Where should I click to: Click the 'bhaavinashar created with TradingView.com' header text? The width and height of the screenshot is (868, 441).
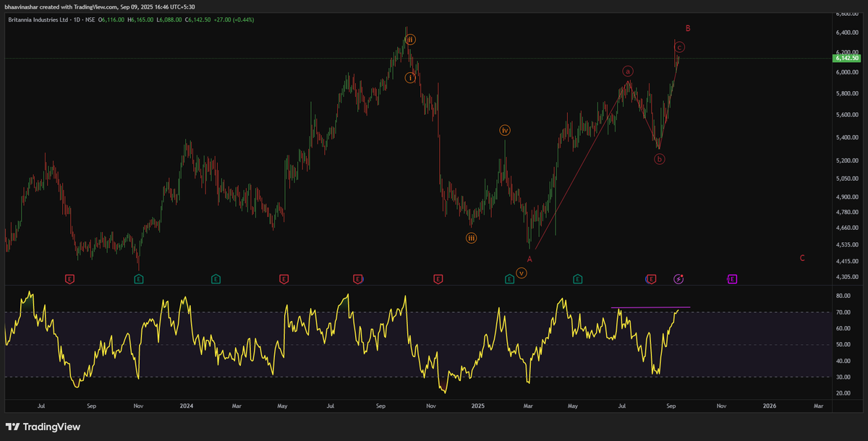click(x=59, y=6)
